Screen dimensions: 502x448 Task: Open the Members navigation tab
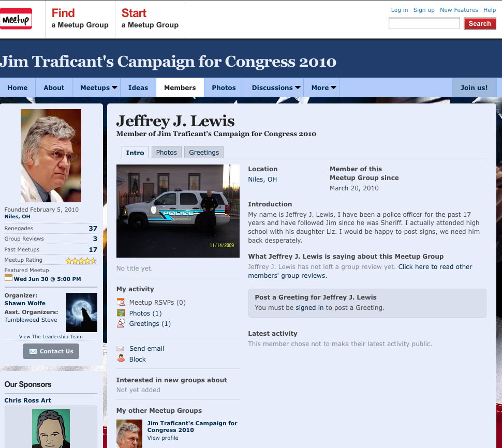(180, 88)
